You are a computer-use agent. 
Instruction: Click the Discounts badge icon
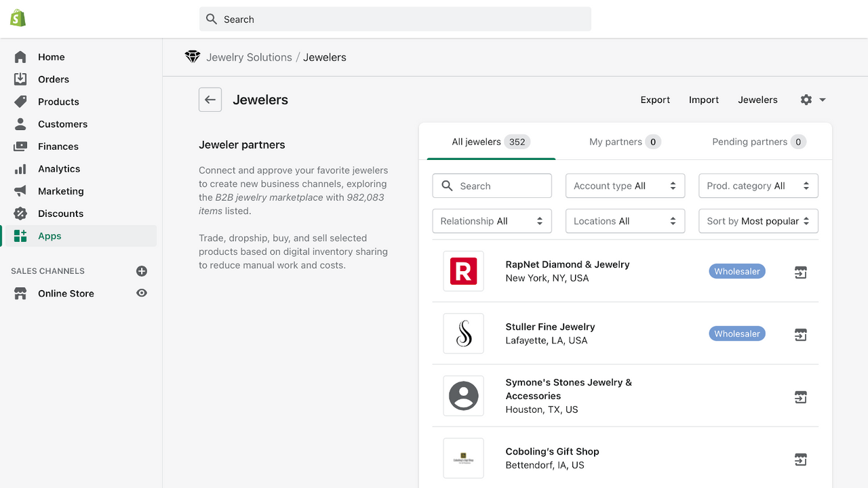click(20, 213)
